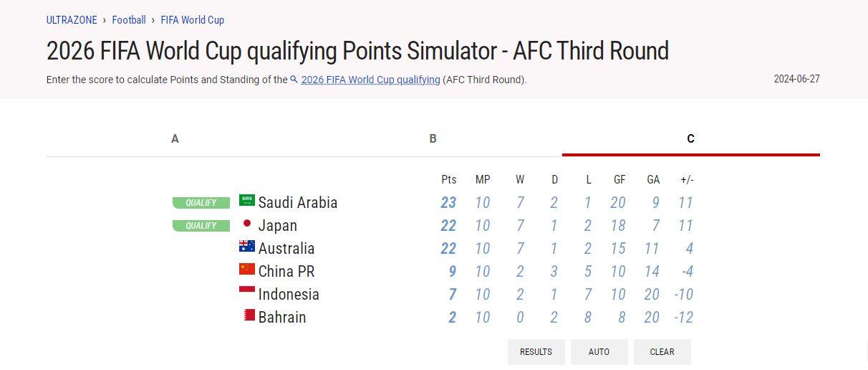868x370 pixels.
Task: Click Japan's green QUALIFY badge
Action: pos(201,226)
